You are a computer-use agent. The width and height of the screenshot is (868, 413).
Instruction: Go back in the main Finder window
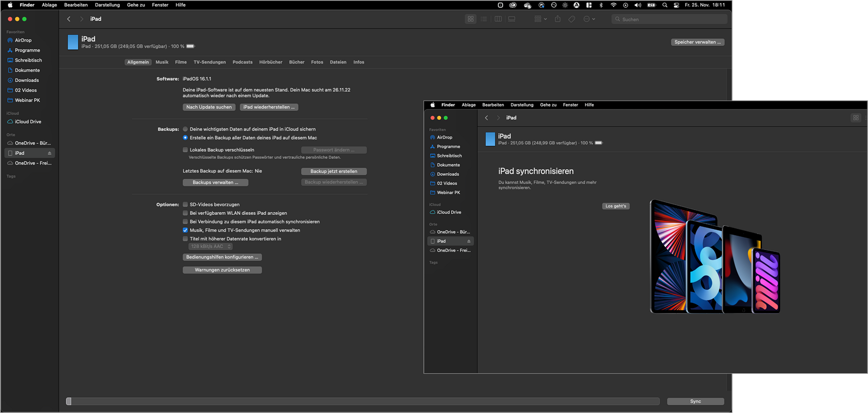pos(69,19)
